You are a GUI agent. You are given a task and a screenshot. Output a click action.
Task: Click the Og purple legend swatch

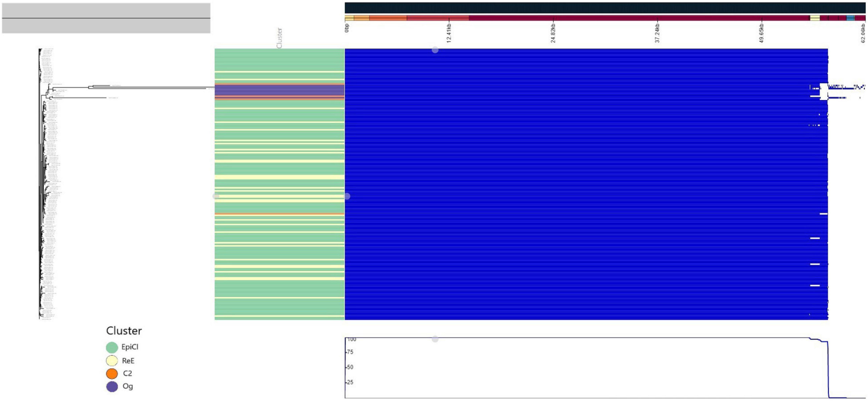tap(112, 387)
